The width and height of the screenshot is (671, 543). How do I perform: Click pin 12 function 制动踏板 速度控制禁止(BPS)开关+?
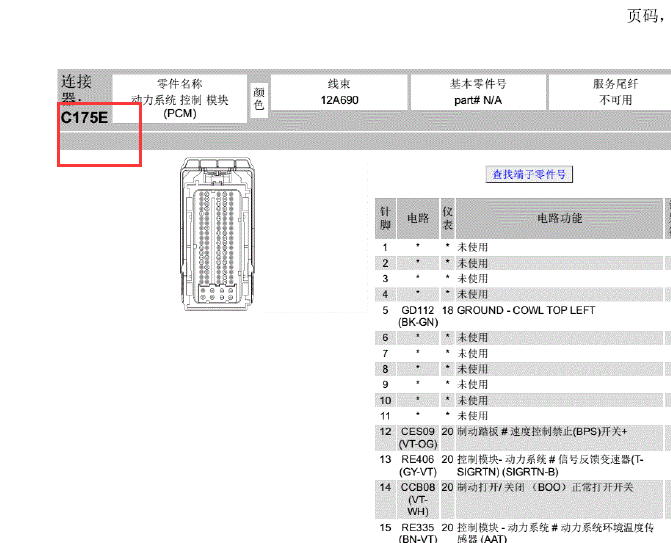pyautogui.click(x=542, y=432)
